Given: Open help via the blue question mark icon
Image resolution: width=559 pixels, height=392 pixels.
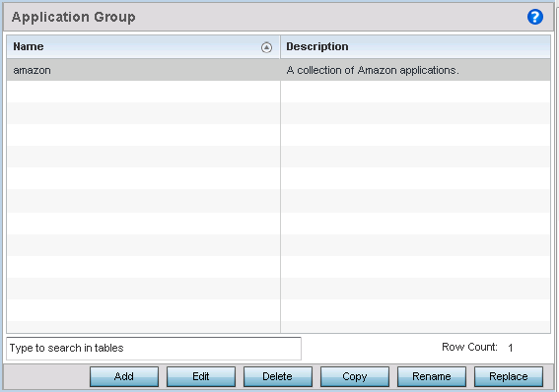Looking at the screenshot, I should click(534, 17).
